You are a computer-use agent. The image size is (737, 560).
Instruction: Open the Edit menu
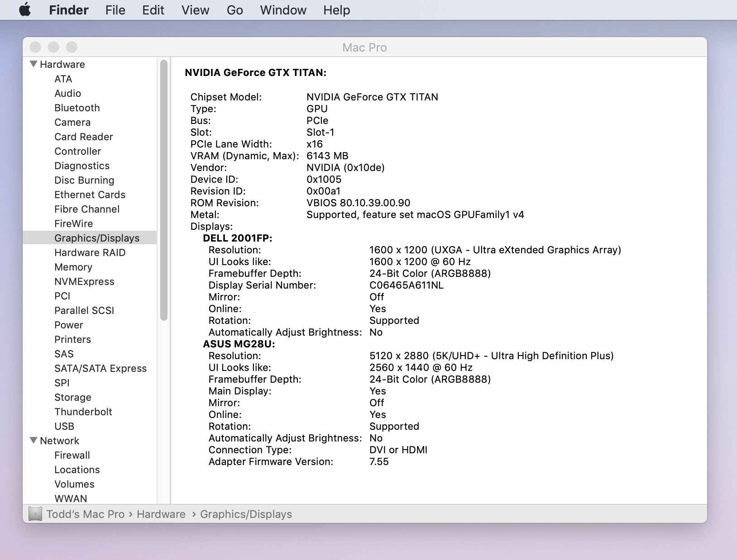coord(153,10)
